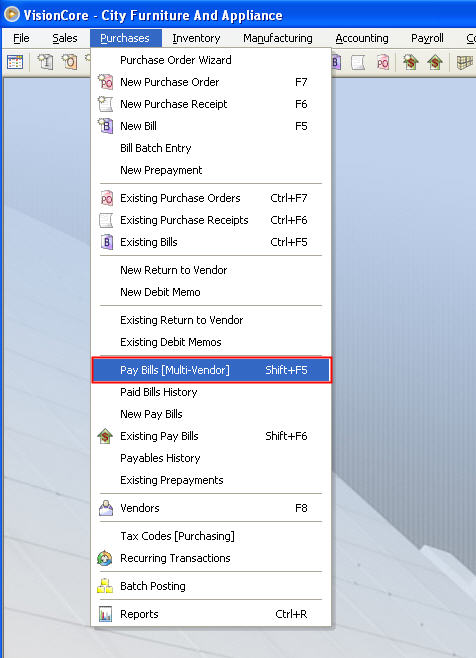
Task: Click the toolbar's pink PO purchase order icon
Action: click(382, 63)
